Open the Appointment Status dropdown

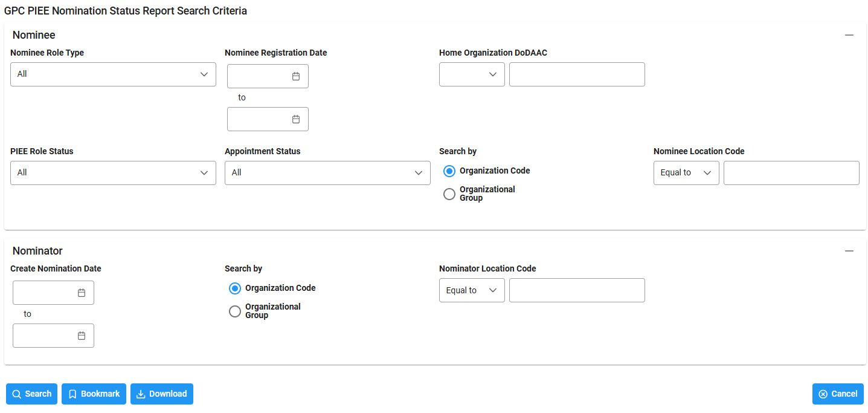(x=327, y=172)
